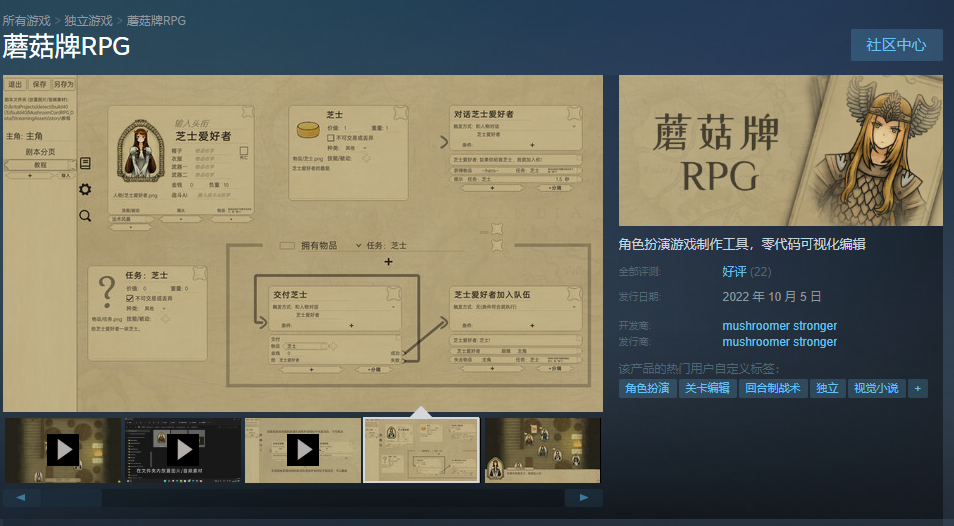Go to the 所有游戏 breadcrumb
This screenshot has width=954, height=526.
click(x=26, y=21)
